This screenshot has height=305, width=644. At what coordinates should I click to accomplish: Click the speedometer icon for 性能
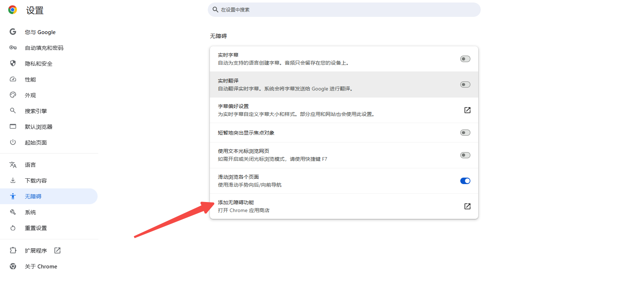tap(13, 79)
